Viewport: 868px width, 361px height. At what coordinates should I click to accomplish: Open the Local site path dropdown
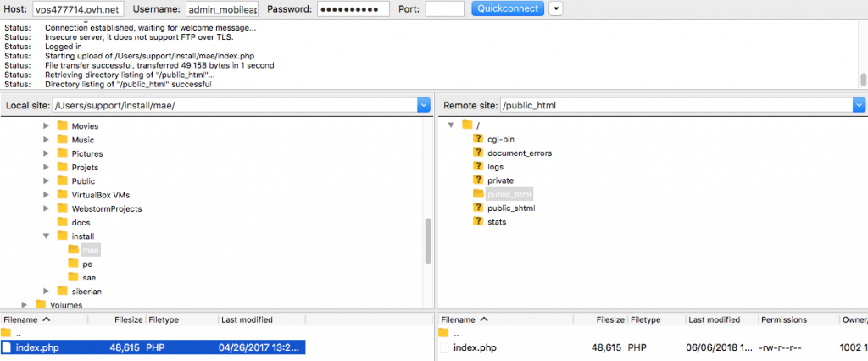coord(424,105)
